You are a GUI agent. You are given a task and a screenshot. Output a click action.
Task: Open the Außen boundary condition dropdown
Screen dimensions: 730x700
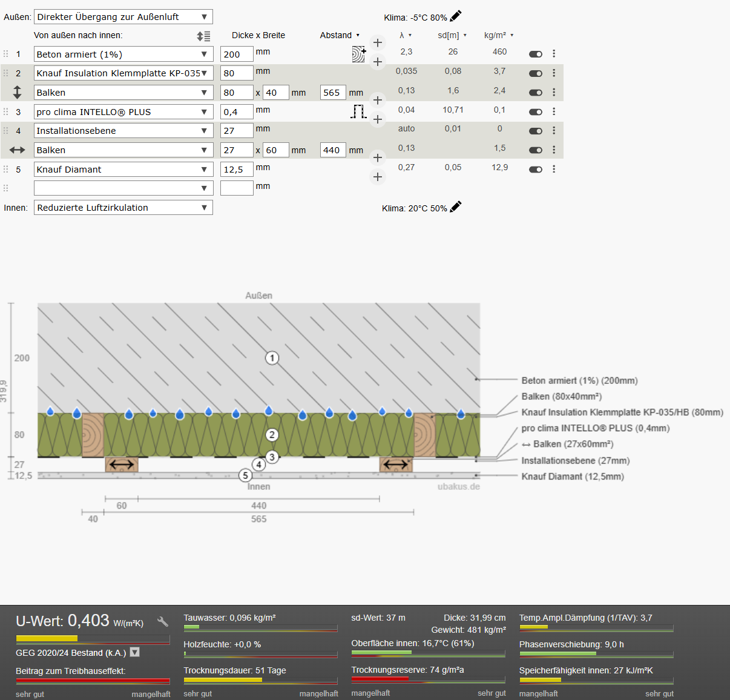[123, 17]
